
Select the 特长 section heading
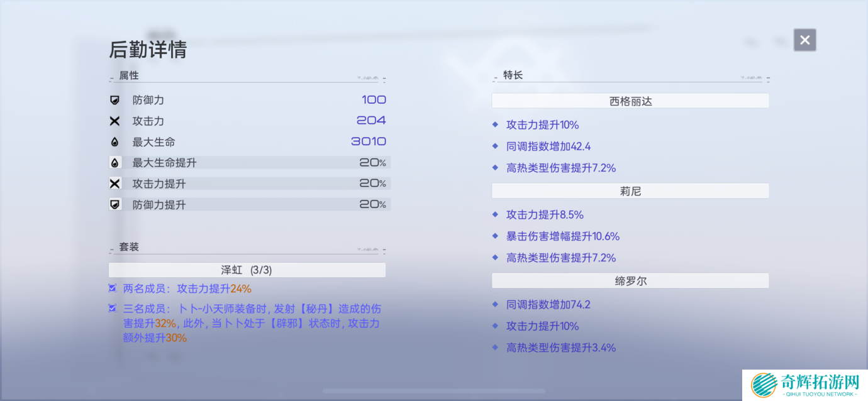click(513, 75)
